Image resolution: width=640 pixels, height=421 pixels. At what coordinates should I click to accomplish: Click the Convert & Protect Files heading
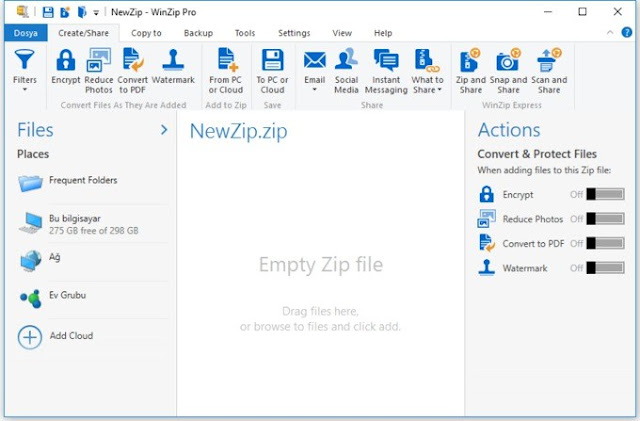(x=537, y=154)
